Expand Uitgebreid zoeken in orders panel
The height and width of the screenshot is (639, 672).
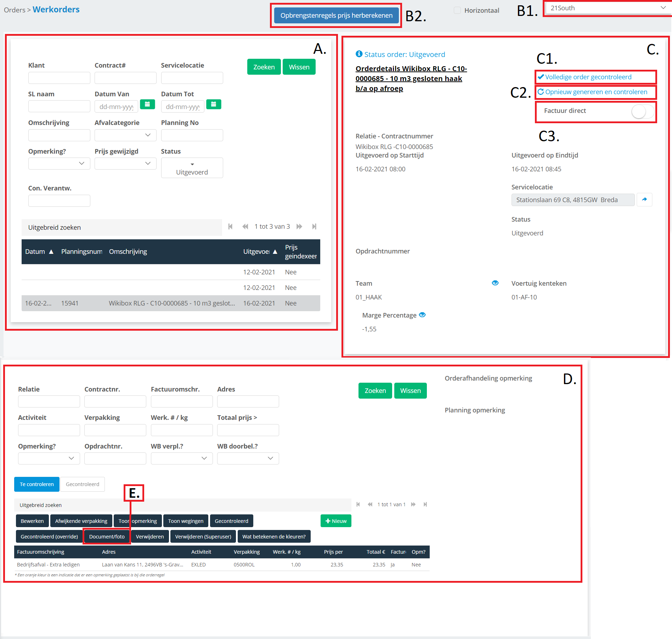pos(122,227)
